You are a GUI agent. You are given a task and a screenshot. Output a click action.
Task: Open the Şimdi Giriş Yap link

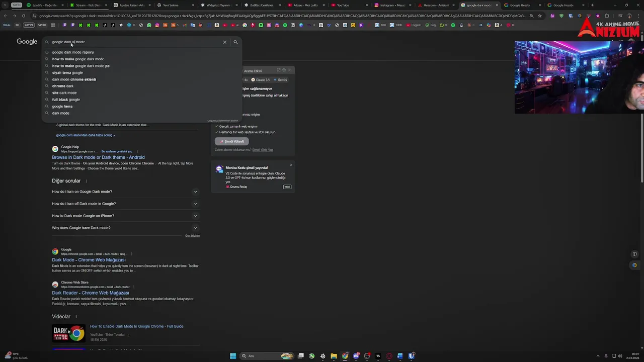click(263, 150)
